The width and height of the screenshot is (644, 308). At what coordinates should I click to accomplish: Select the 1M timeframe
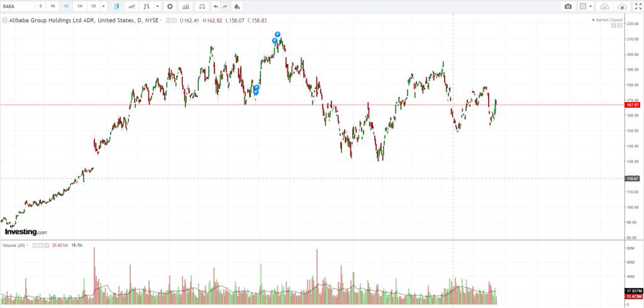(80, 6)
